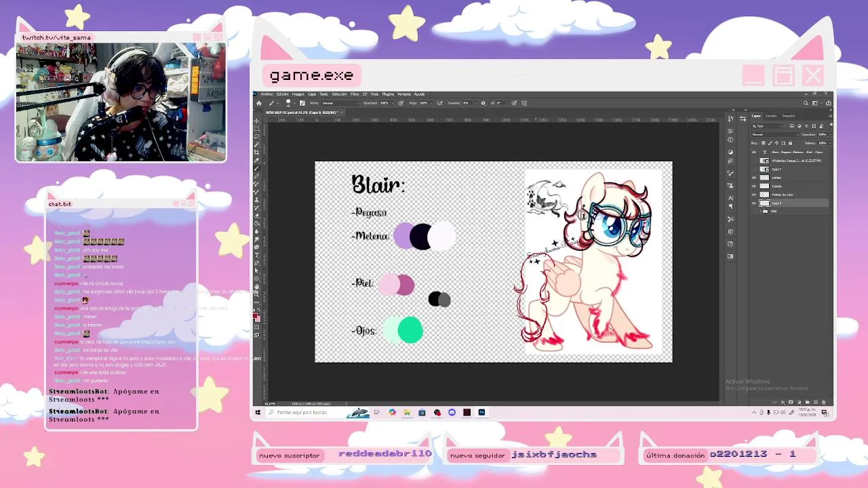Select the Crop tool
868x488 pixels.
pyautogui.click(x=256, y=152)
